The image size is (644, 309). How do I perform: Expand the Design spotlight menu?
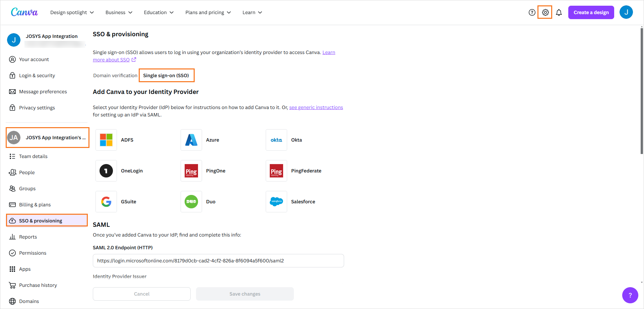(x=72, y=12)
